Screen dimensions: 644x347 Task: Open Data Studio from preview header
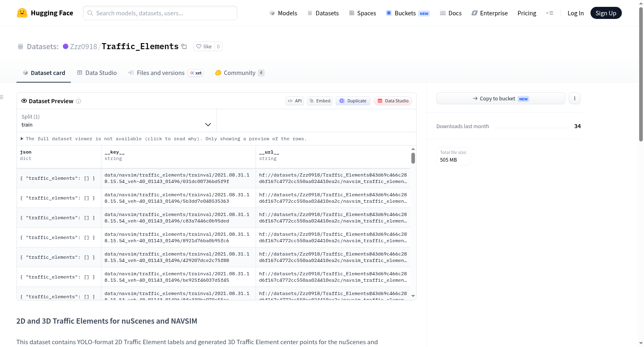[393, 101]
